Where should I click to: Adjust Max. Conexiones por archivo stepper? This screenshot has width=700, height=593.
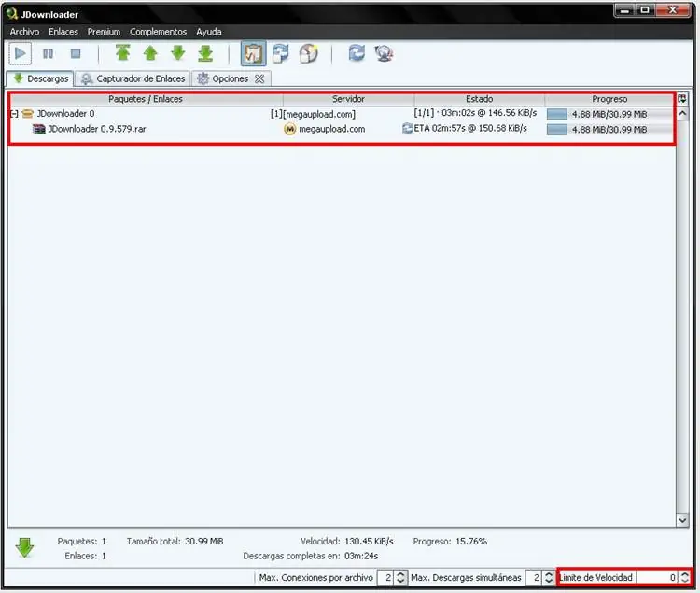[x=401, y=578]
